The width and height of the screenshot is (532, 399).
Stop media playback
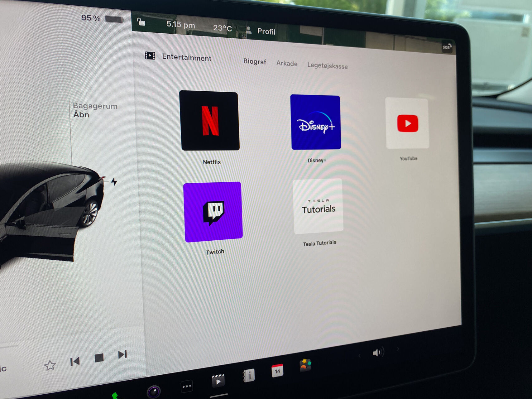(99, 358)
